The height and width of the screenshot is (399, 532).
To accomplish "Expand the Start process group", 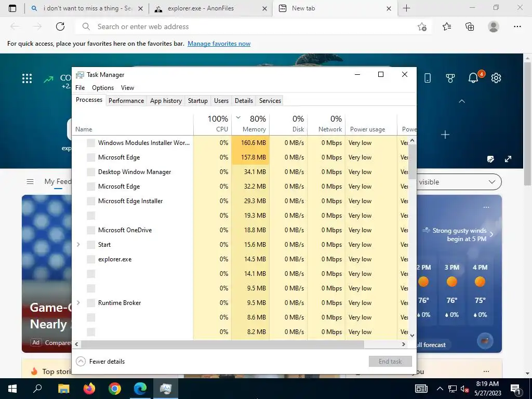I will (x=78, y=244).
